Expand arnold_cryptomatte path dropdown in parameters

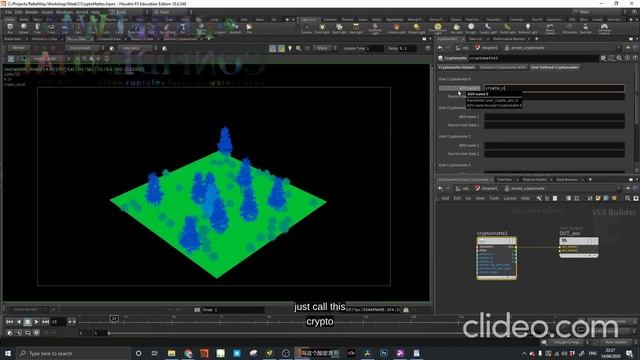coord(618,48)
